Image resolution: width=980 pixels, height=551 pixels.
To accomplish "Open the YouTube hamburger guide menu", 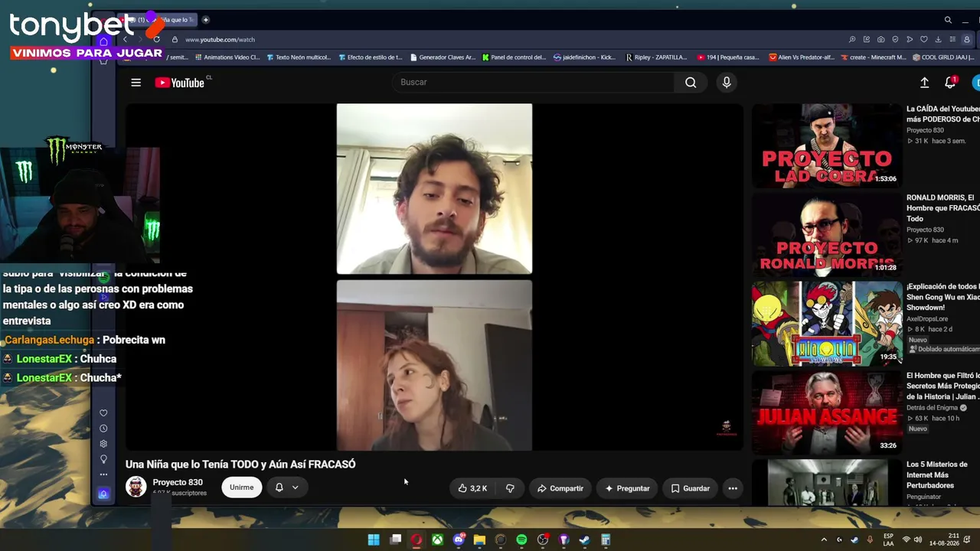I will [136, 83].
